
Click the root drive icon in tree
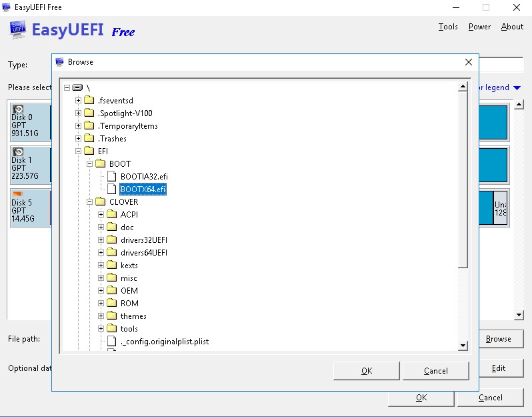(x=77, y=87)
